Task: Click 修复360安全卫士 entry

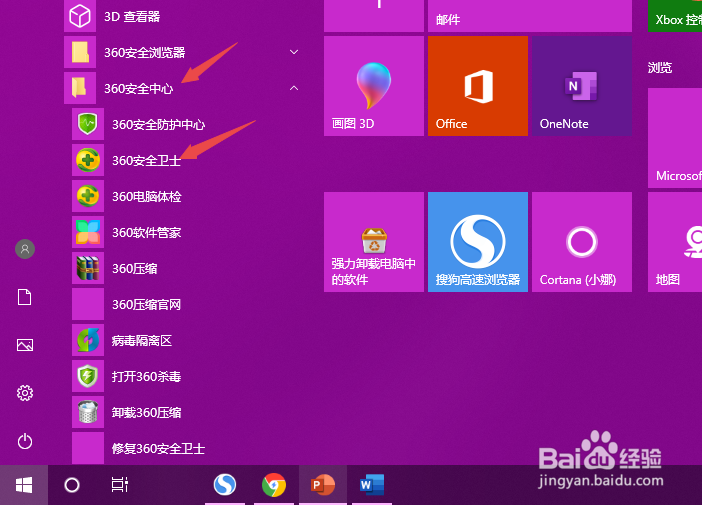Action: pyautogui.click(x=158, y=448)
